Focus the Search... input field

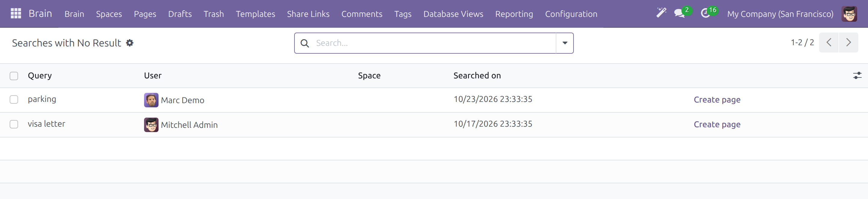(x=435, y=43)
